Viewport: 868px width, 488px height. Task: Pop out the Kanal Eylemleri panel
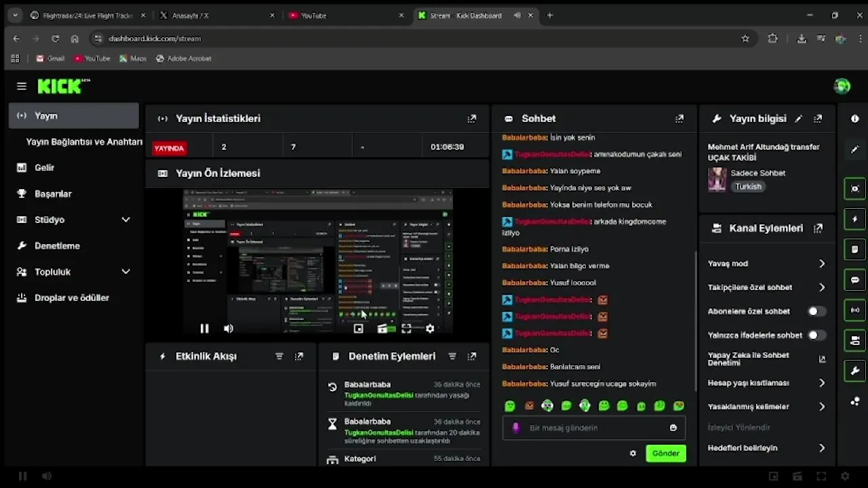[818, 228]
